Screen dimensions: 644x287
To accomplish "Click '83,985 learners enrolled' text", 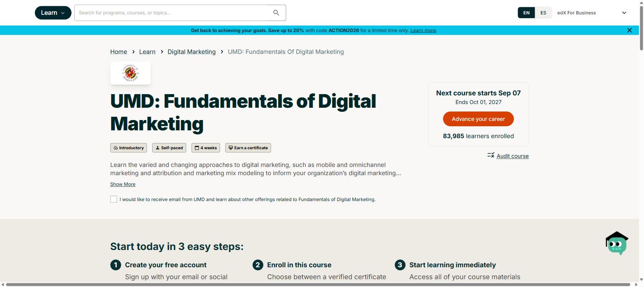I will tap(478, 136).
